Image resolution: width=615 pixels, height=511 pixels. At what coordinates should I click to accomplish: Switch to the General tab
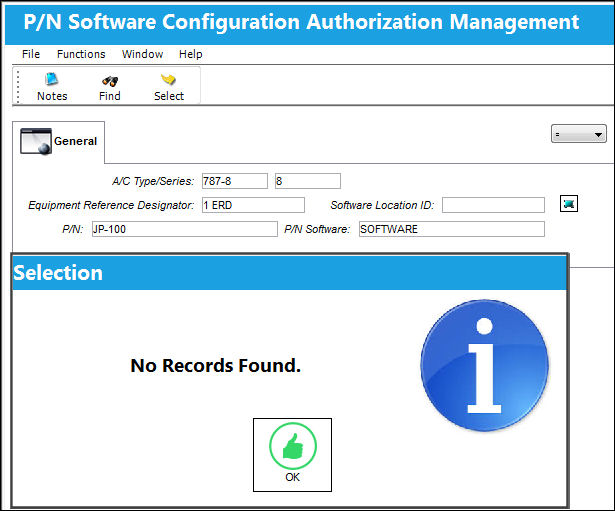[59, 142]
